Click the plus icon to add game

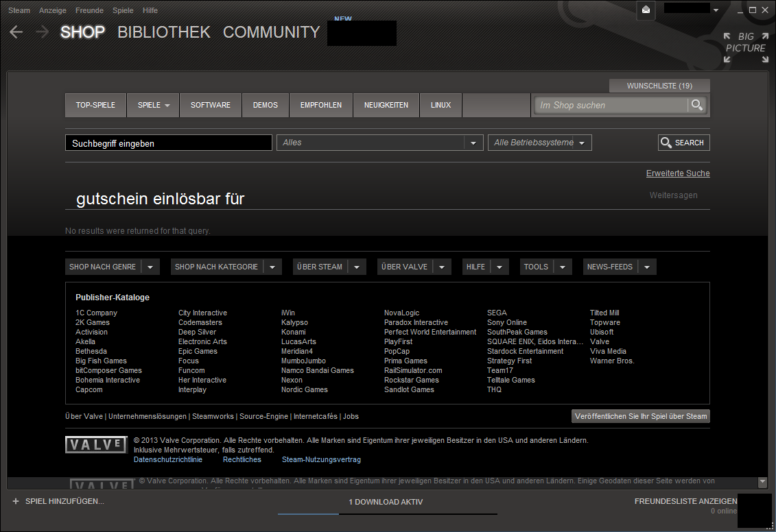(x=16, y=501)
